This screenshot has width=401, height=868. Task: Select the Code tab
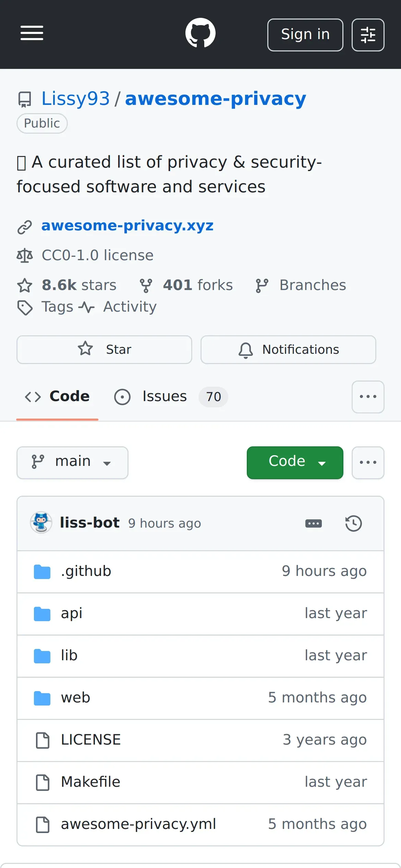(x=57, y=397)
